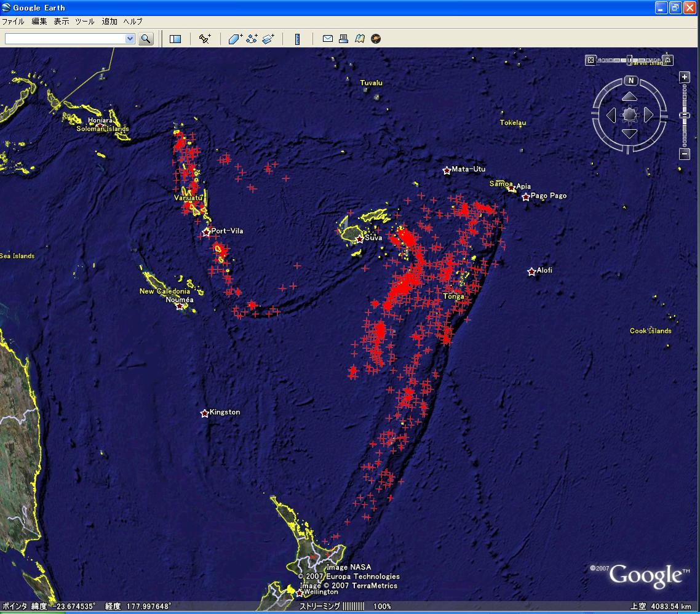700x614 pixels.
Task: Select the add polygon tool
Action: pos(236,39)
